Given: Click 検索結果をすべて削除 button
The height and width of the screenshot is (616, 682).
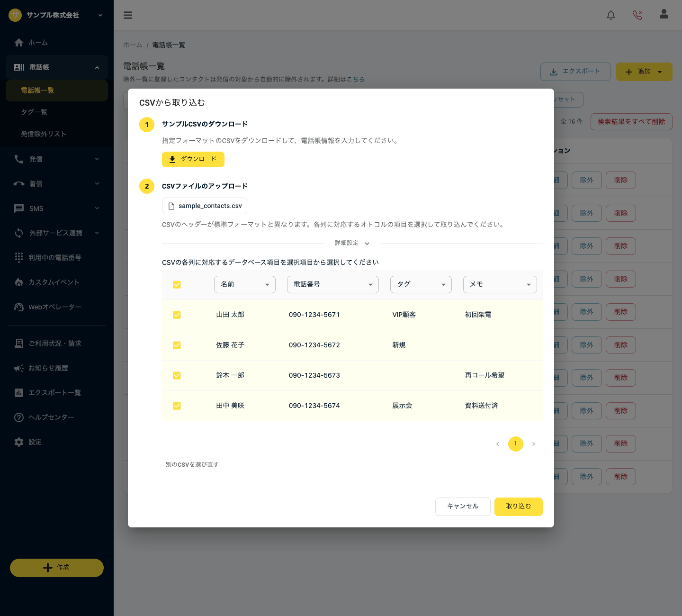Looking at the screenshot, I should click(631, 122).
